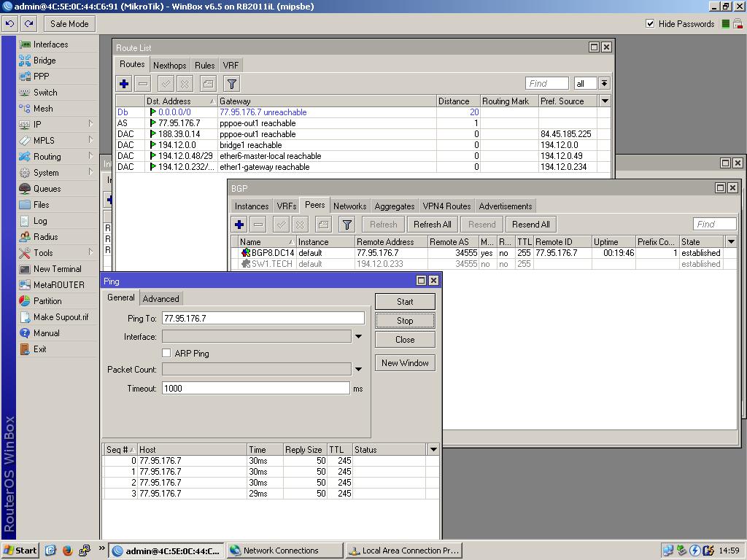Open the Radius sidebar entry
The image size is (747, 560).
coord(45,237)
